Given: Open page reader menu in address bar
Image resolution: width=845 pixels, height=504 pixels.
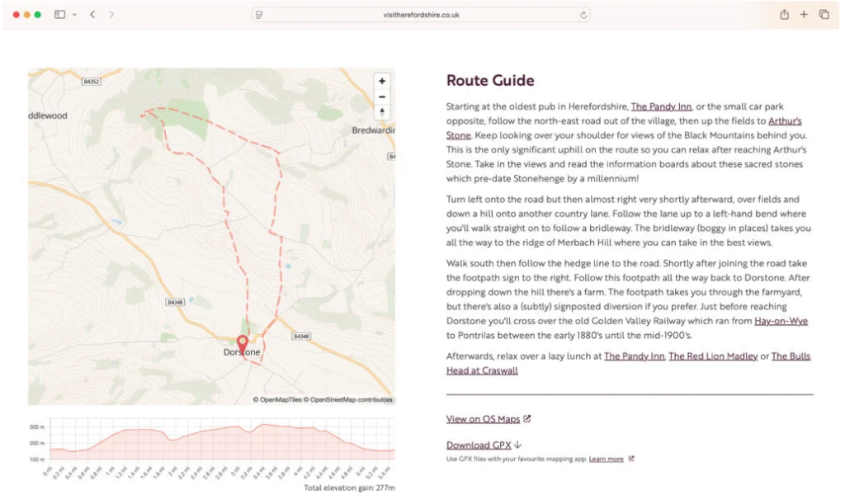Looking at the screenshot, I should point(259,15).
